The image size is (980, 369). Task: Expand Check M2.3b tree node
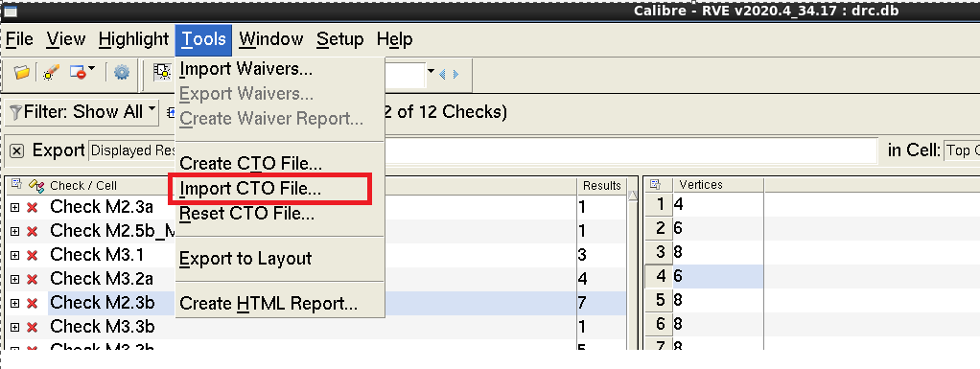[x=15, y=304]
